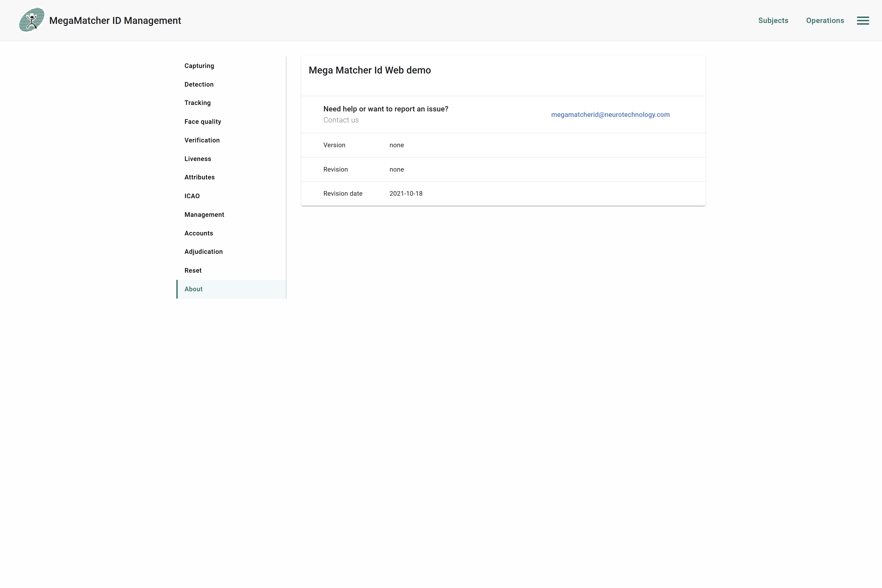Open the ICAO section
Screen dimensions: 882x588
tap(231, 196)
